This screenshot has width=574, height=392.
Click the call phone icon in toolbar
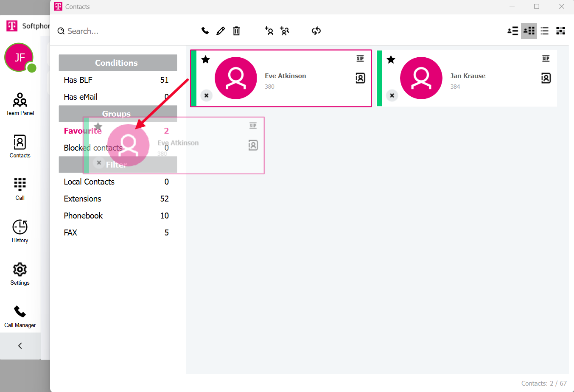[205, 31]
